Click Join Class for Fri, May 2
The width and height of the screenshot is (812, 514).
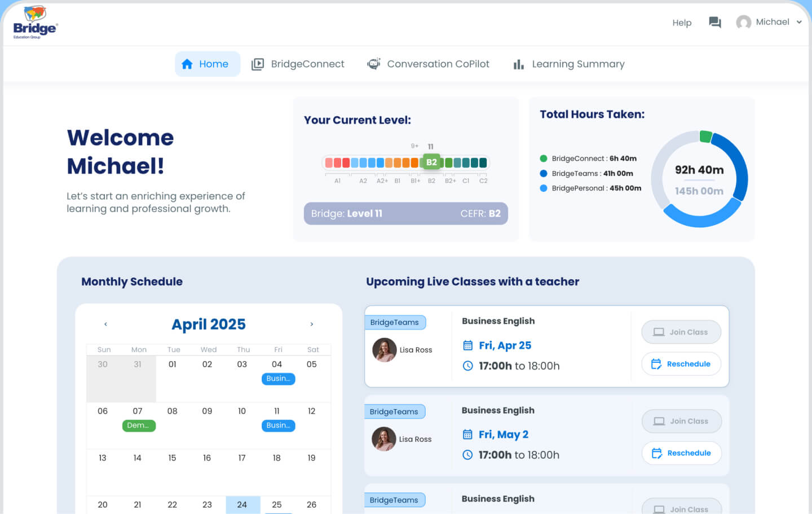tap(682, 421)
